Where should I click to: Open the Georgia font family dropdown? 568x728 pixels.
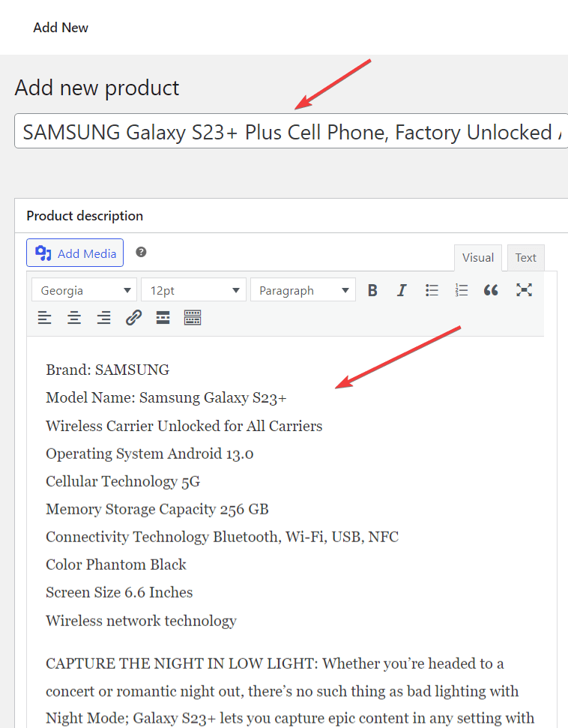click(85, 291)
